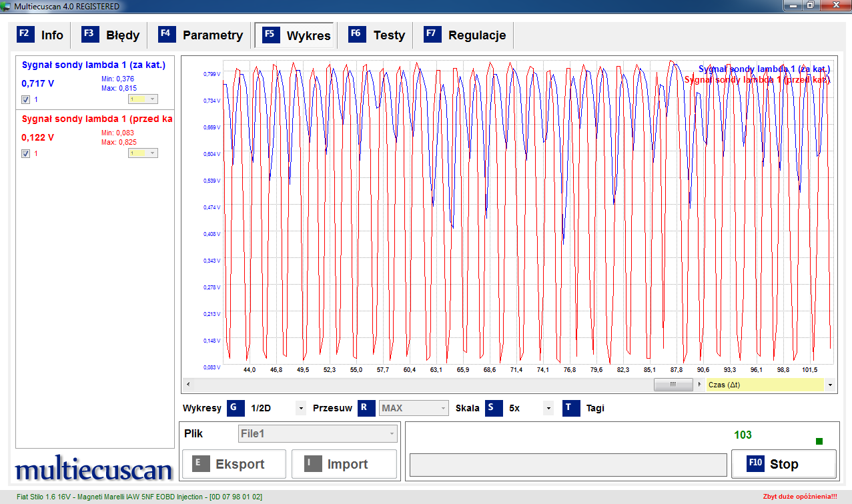Click the Zbyt duże opóźnienia!!! warning
The width and height of the screenshot is (852, 504).
coord(799,497)
